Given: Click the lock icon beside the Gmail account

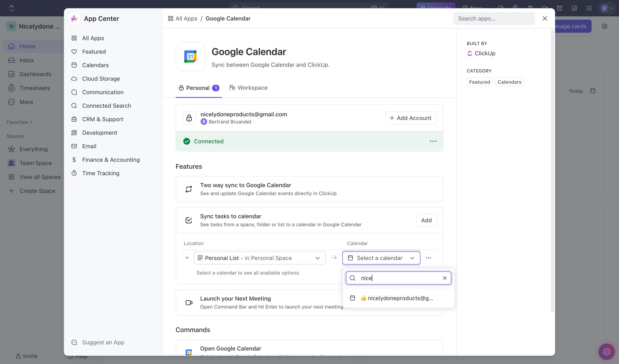Looking at the screenshot, I should pos(189,118).
